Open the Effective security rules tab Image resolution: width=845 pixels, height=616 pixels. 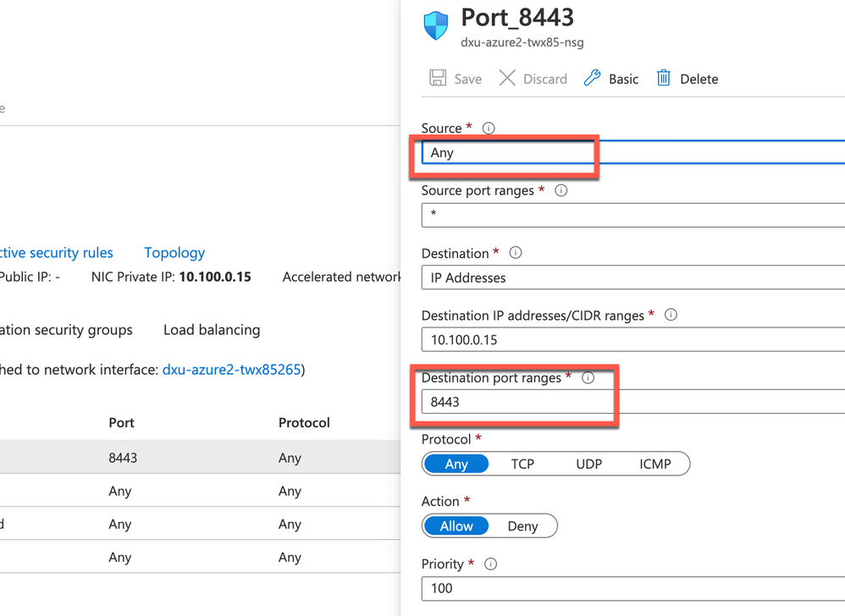[x=56, y=252]
